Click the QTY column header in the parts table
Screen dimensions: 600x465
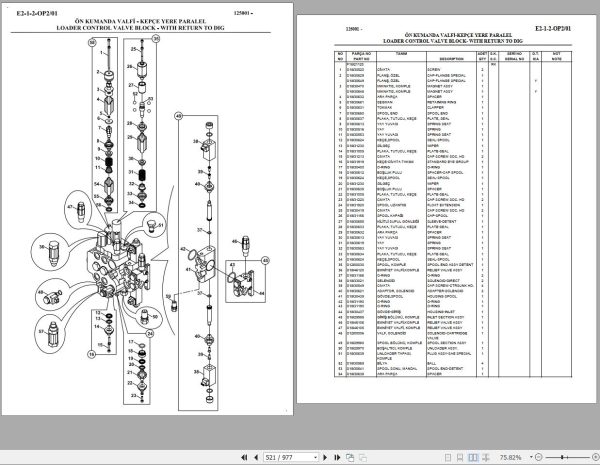[x=482, y=59]
